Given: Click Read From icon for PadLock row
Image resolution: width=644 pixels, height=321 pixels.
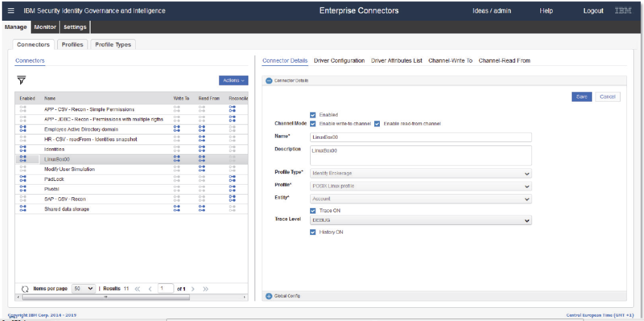Looking at the screenshot, I should point(202,179).
